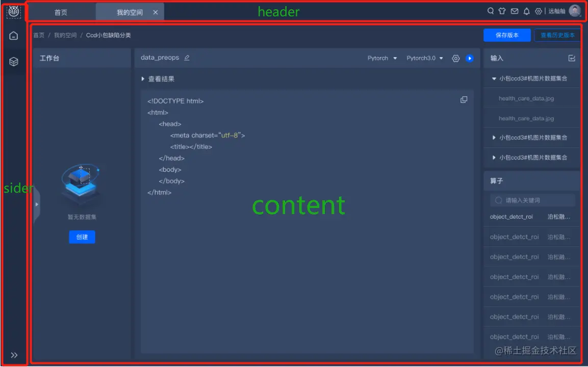Close the 我的空间 tab
Image resolution: width=588 pixels, height=367 pixels.
(x=155, y=12)
